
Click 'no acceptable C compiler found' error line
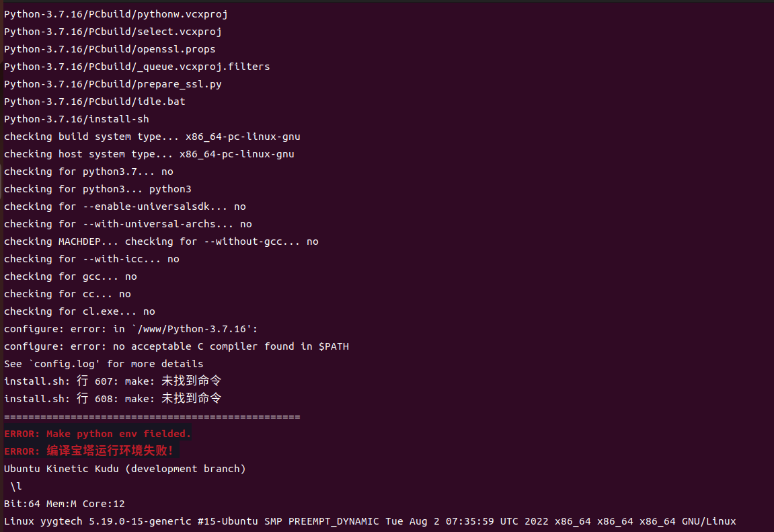pos(176,346)
